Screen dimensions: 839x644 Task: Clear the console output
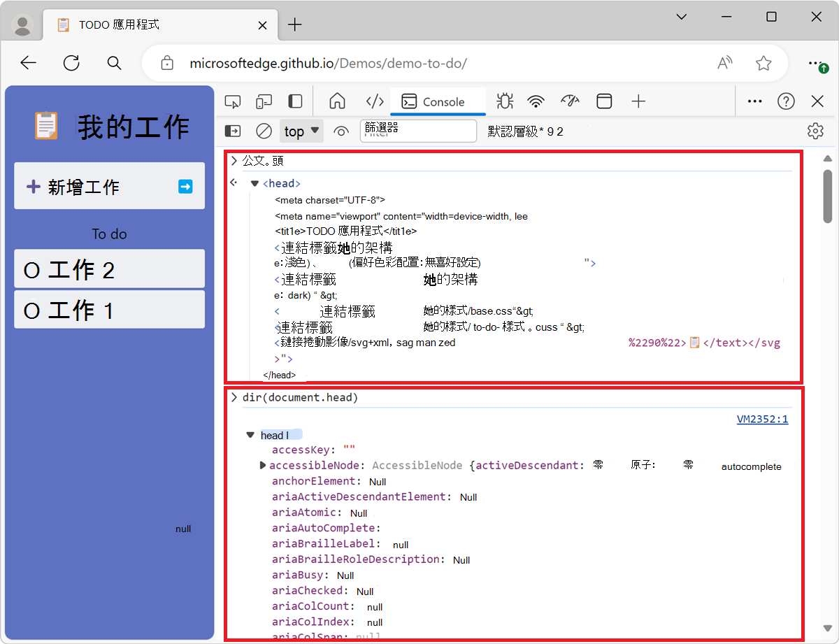point(264,131)
